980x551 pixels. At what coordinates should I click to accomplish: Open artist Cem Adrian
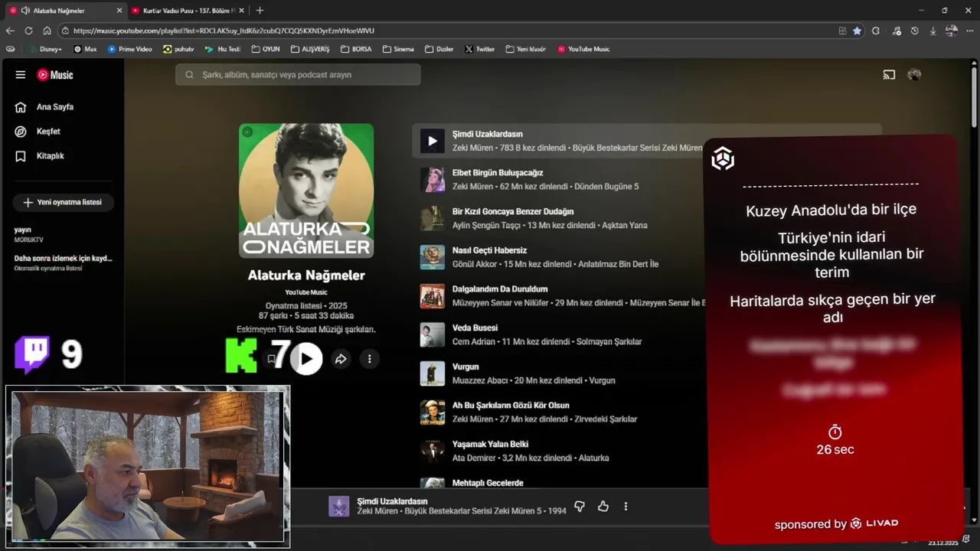tap(474, 342)
